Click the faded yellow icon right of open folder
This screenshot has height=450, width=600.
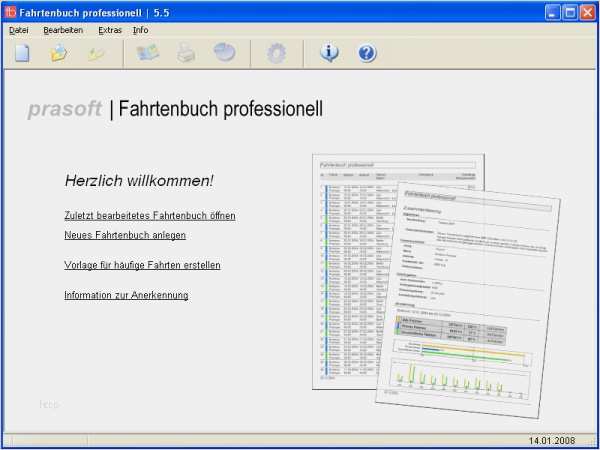(x=96, y=54)
